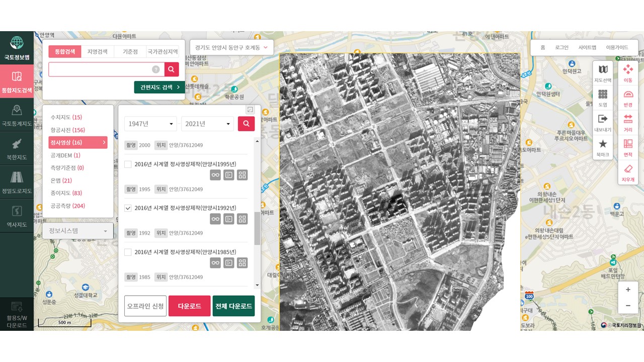Select 온맵 (21) category

click(x=61, y=180)
